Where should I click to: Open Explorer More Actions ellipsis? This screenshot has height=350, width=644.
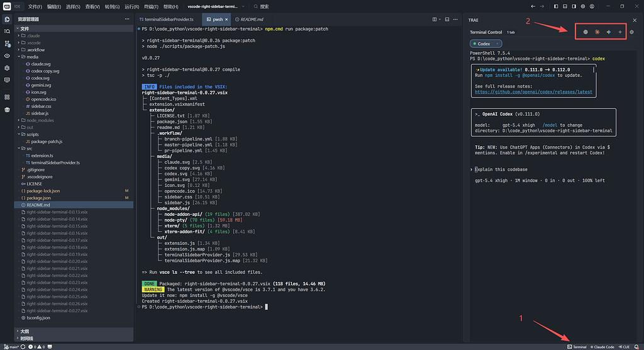pos(127,19)
